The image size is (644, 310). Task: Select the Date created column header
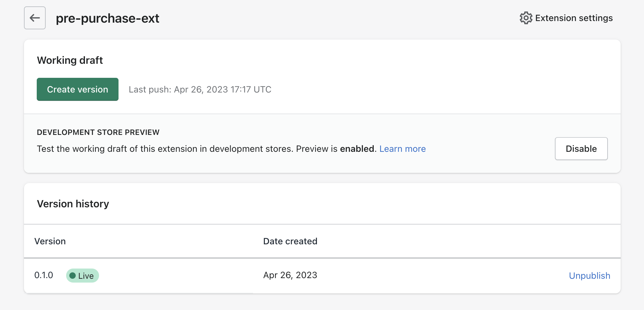(290, 241)
